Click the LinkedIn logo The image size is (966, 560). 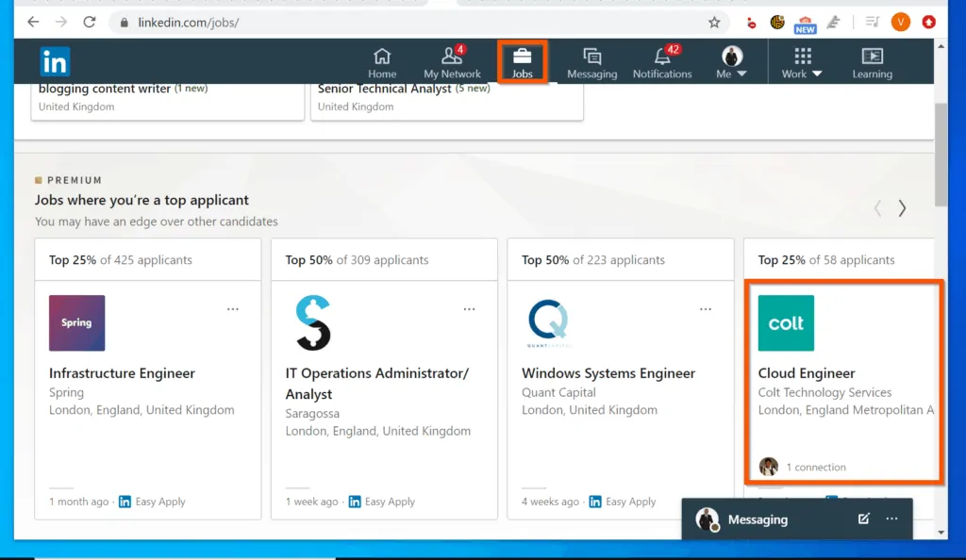click(x=54, y=60)
